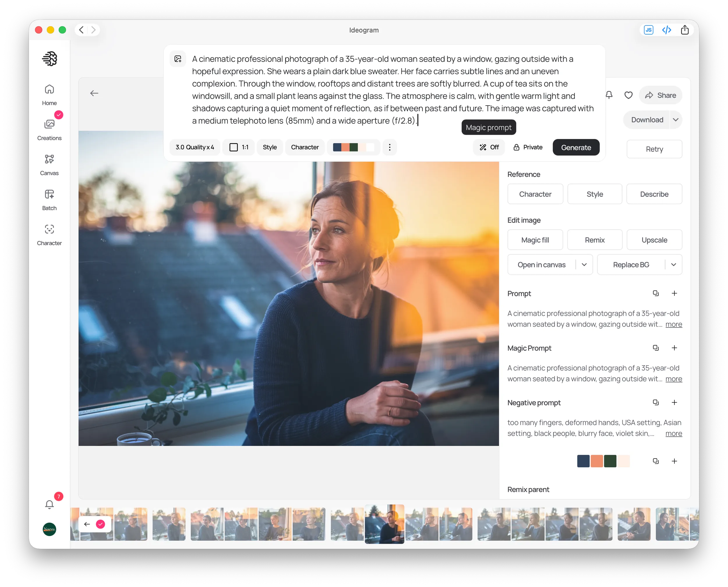Select the navy blue swatch in the details panel
The image size is (728, 587).
(x=583, y=461)
